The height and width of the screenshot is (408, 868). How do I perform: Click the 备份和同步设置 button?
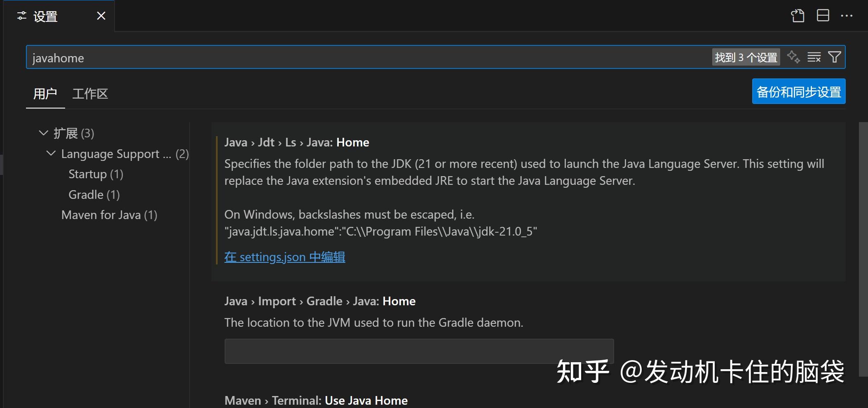tap(798, 91)
